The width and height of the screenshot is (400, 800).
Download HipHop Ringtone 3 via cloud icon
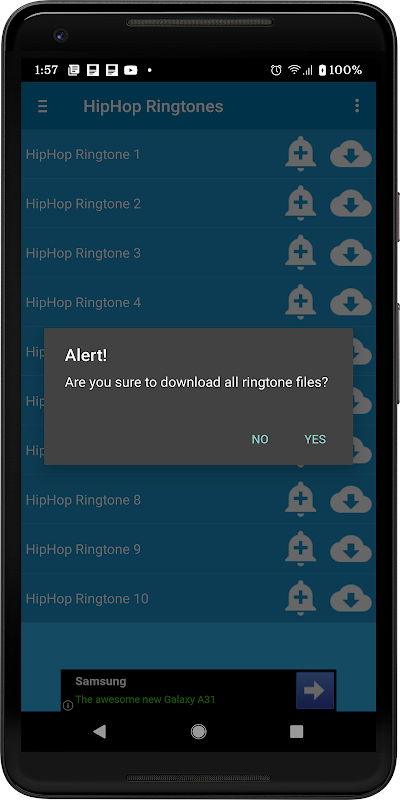351,254
